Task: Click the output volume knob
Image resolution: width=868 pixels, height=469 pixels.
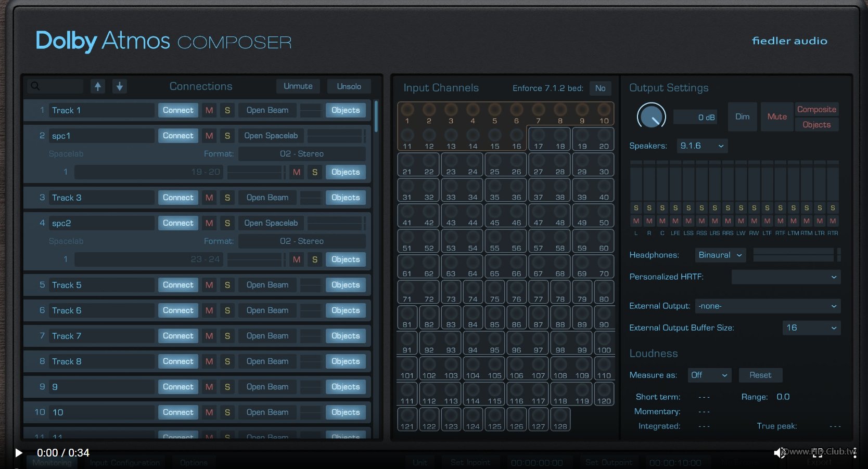Action: click(x=651, y=116)
